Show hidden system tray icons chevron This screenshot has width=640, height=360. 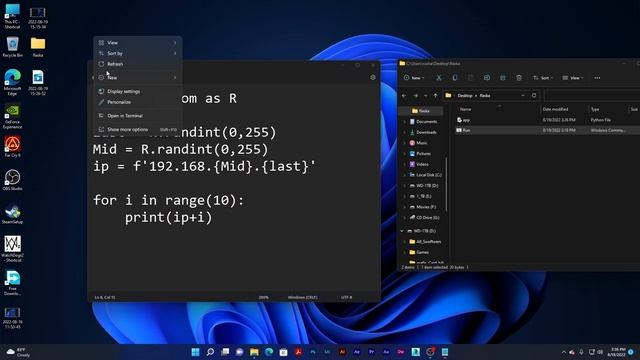coord(564,352)
